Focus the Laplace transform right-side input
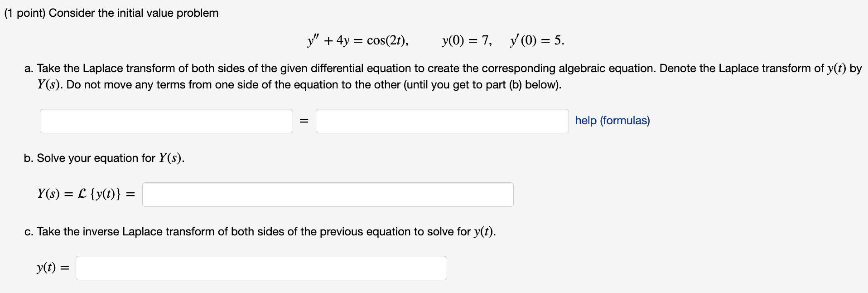This screenshot has width=868, height=293. click(442, 121)
